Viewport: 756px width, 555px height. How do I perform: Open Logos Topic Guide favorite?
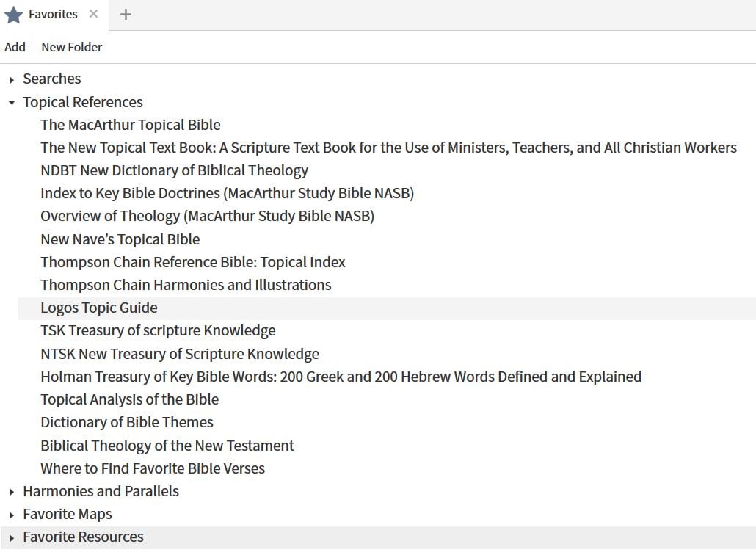(98, 308)
